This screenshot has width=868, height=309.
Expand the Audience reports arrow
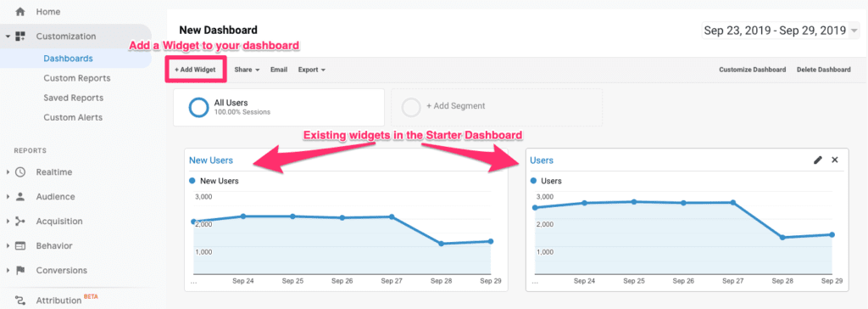pos(8,196)
